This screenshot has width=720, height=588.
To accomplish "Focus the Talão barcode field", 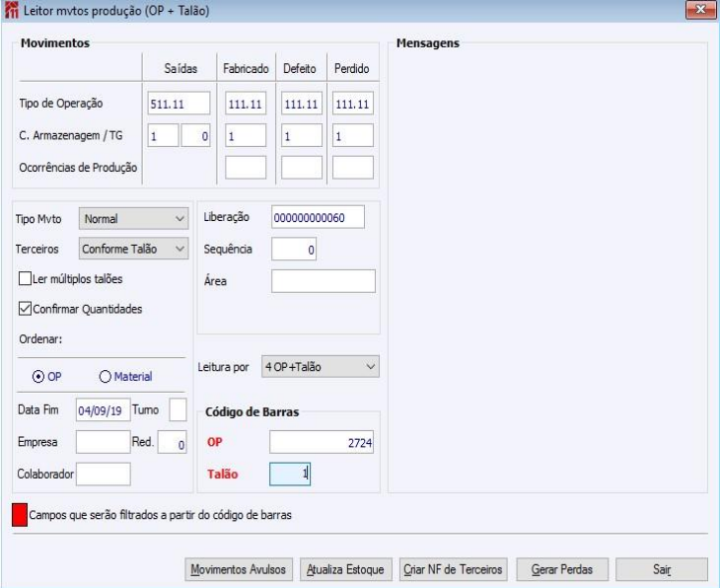I will point(290,475).
